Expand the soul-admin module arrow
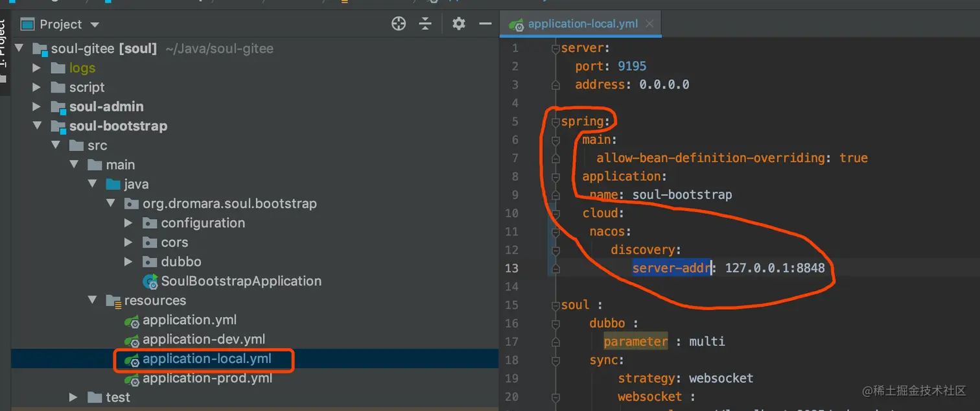The image size is (980, 411). (36, 107)
